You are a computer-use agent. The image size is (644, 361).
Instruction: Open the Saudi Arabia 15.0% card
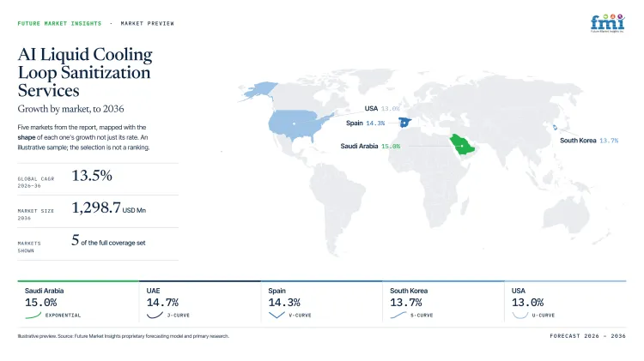coord(78,303)
